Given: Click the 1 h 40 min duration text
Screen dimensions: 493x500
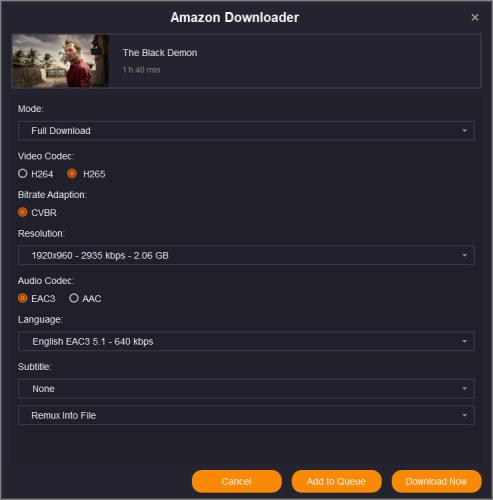Looking at the screenshot, I should coord(141,70).
